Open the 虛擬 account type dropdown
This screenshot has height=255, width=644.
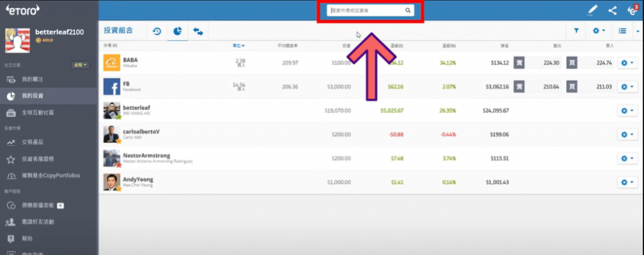pos(80,65)
